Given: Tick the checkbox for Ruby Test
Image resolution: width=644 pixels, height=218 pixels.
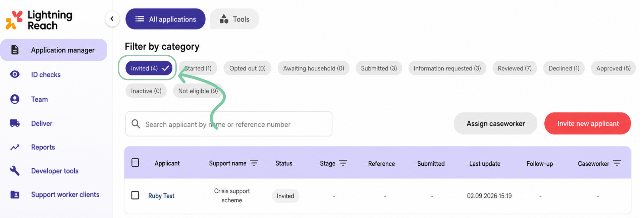Looking at the screenshot, I should [135, 195].
